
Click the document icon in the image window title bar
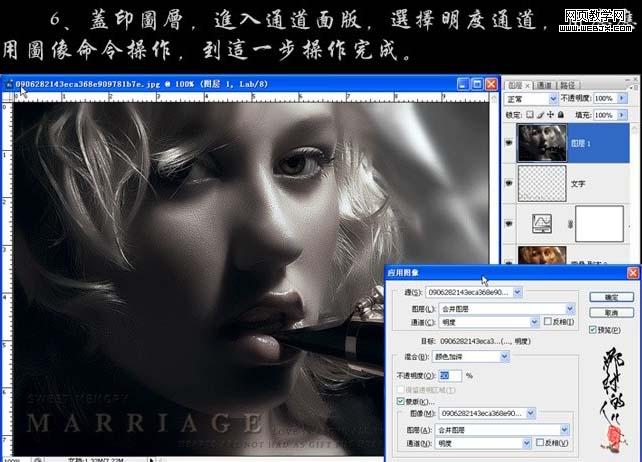coord(9,84)
